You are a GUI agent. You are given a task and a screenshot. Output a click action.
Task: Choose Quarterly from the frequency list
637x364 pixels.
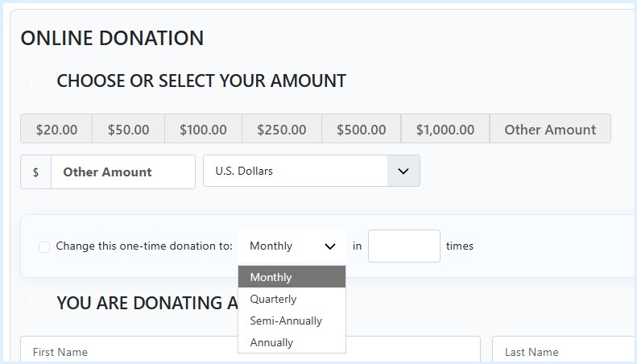pyautogui.click(x=292, y=299)
